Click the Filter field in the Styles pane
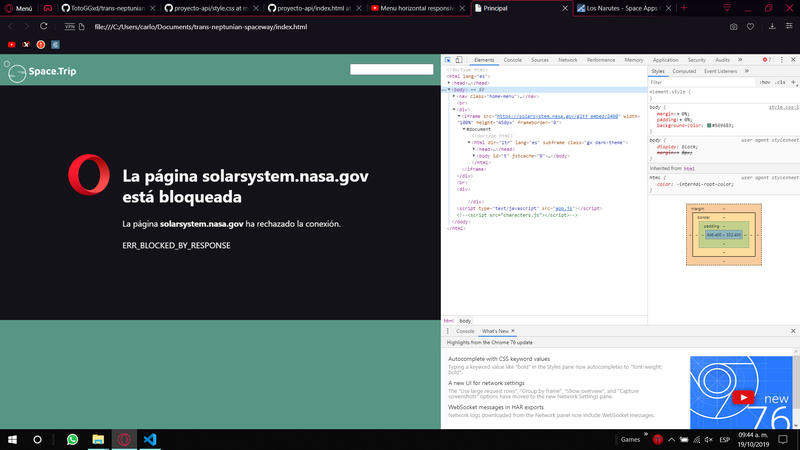 (x=700, y=81)
